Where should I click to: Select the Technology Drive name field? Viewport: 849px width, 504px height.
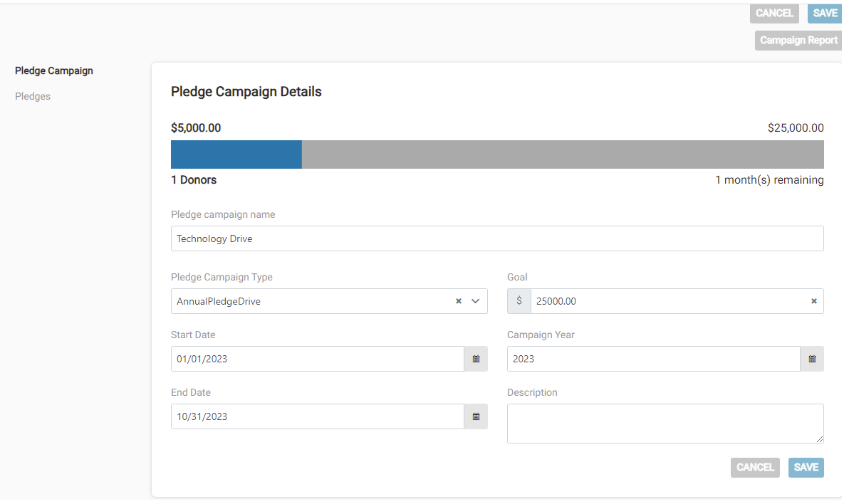(497, 238)
